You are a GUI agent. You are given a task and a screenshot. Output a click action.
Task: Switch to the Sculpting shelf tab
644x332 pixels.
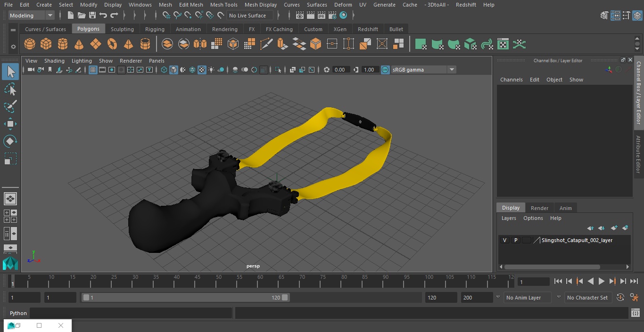tap(122, 29)
